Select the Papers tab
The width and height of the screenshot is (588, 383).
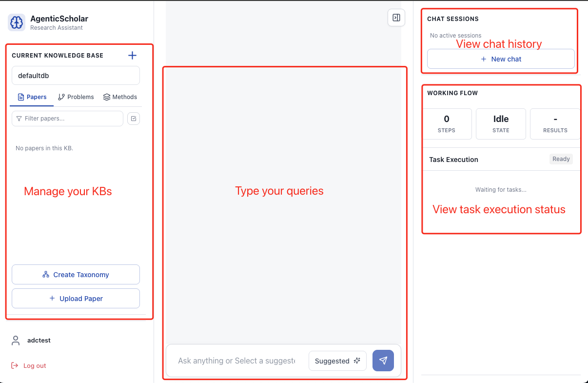click(31, 97)
